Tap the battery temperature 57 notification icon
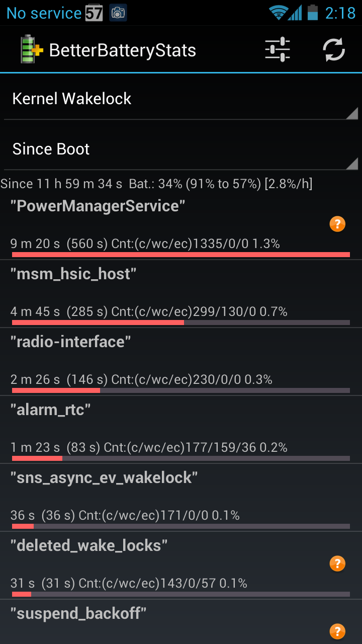362x644 pixels. click(x=94, y=13)
